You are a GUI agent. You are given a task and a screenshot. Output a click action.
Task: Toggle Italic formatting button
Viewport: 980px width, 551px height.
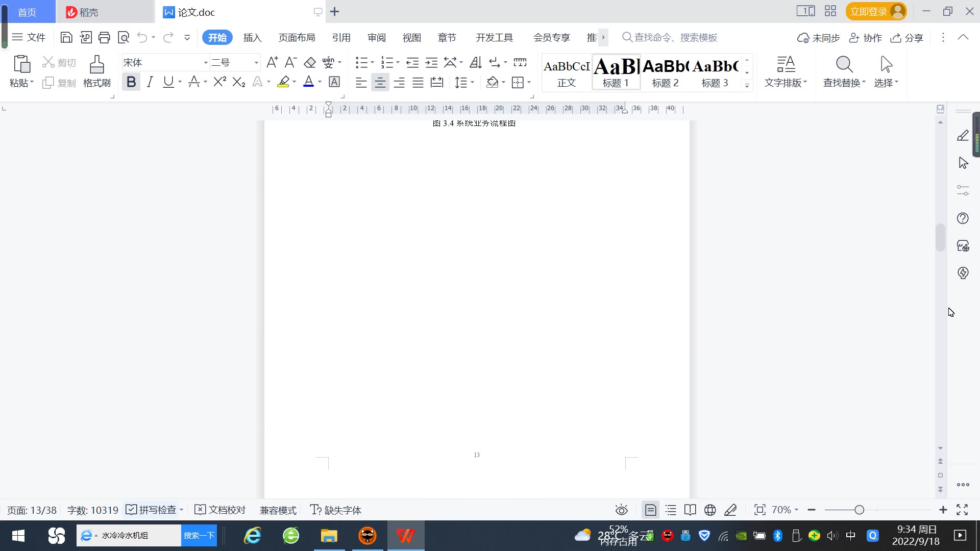tap(150, 82)
